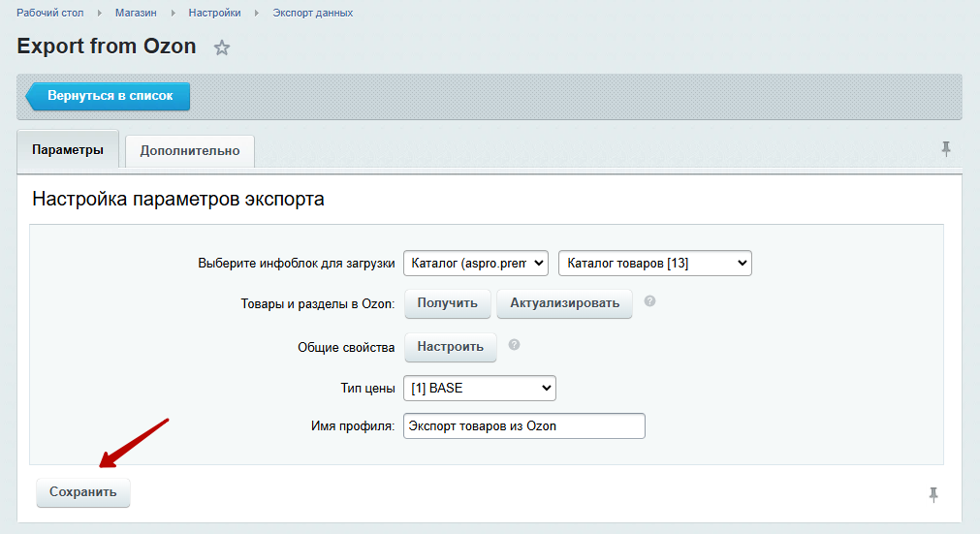The image size is (980, 534).
Task: Click the pin icon near the Сохранить button
Action: [933, 494]
